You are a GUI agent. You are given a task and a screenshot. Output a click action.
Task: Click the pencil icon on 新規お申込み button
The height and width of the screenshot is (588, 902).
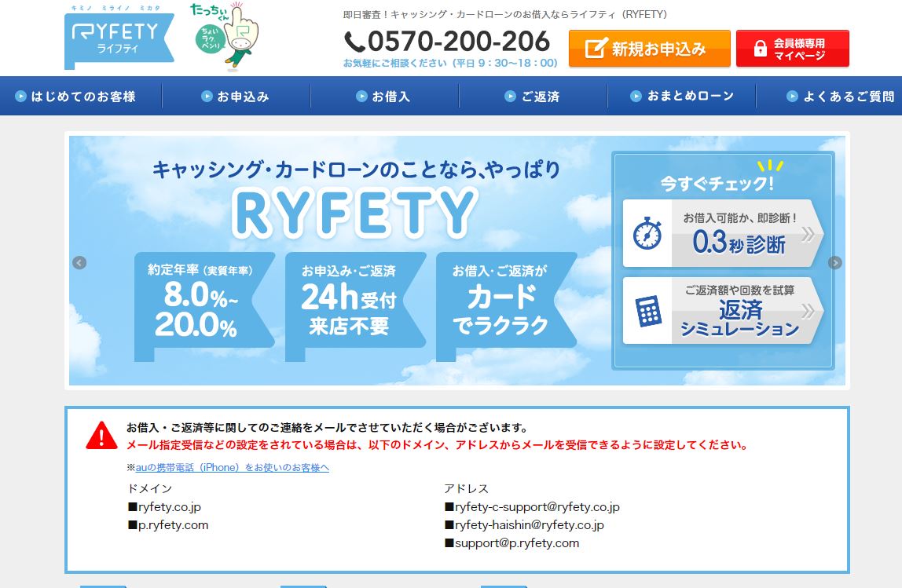596,49
